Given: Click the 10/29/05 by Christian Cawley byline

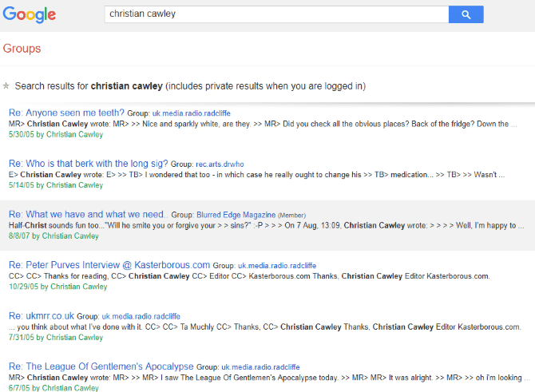Looking at the screenshot, I should (x=57, y=286).
